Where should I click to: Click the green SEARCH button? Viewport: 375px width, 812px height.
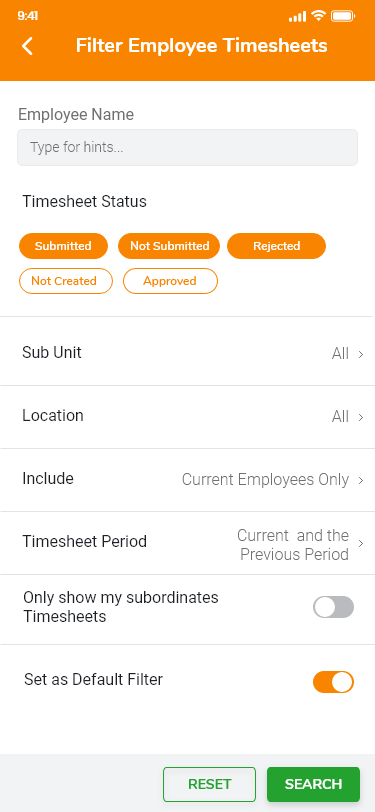(x=313, y=784)
